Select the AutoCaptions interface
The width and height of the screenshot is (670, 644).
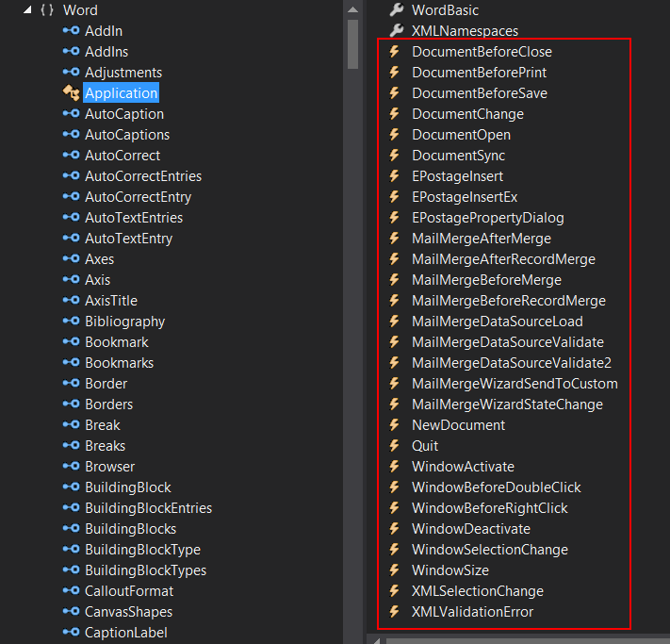(x=127, y=135)
